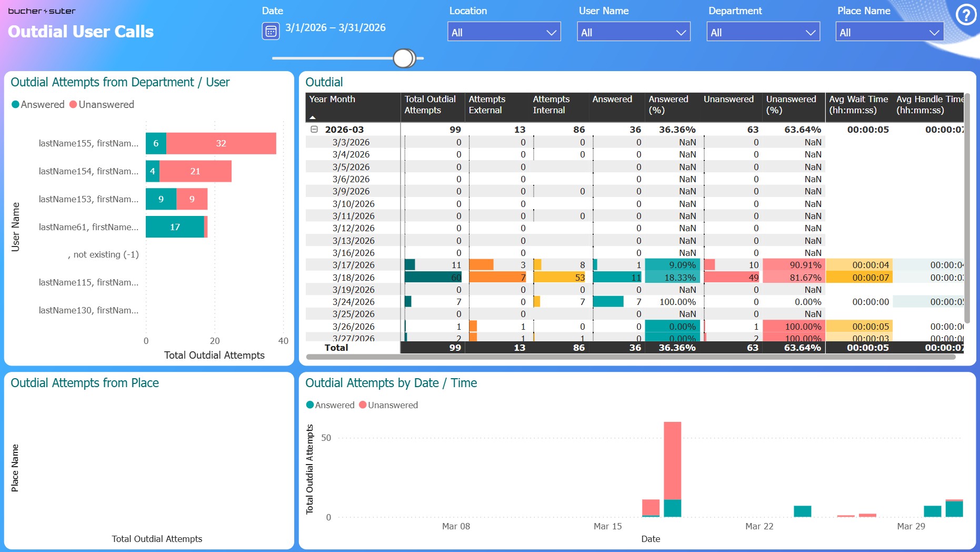This screenshot has width=980, height=552.
Task: Click the Outdial Attempts by Date / Time title
Action: (391, 383)
